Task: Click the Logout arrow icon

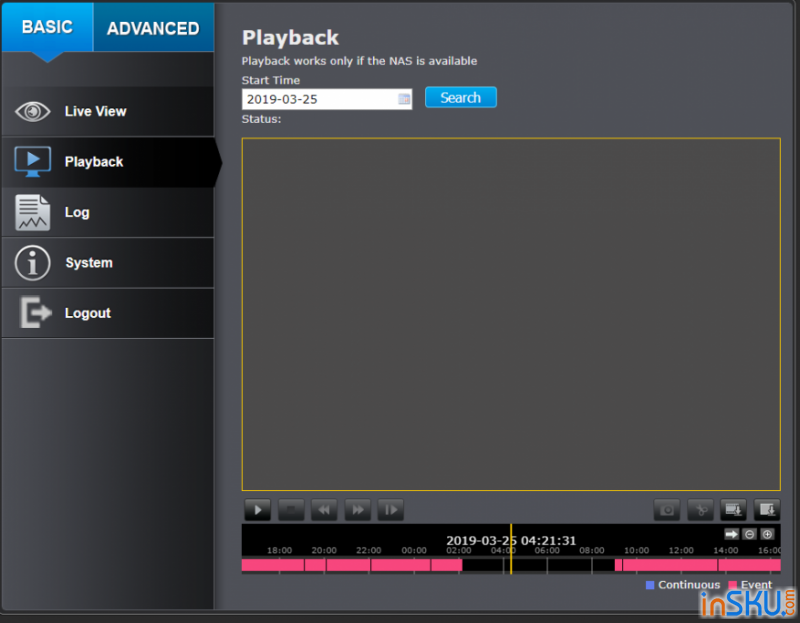Action: (35, 312)
